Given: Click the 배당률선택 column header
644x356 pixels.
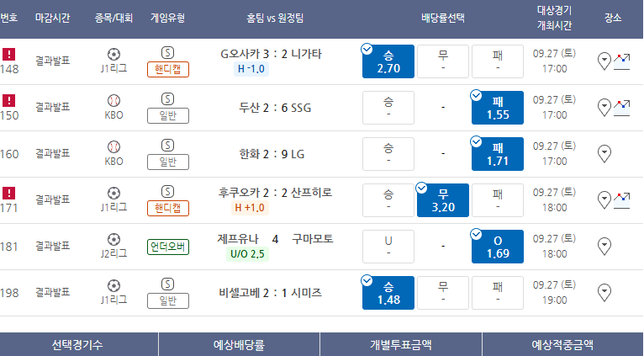Looking at the screenshot, I should click(x=442, y=18).
